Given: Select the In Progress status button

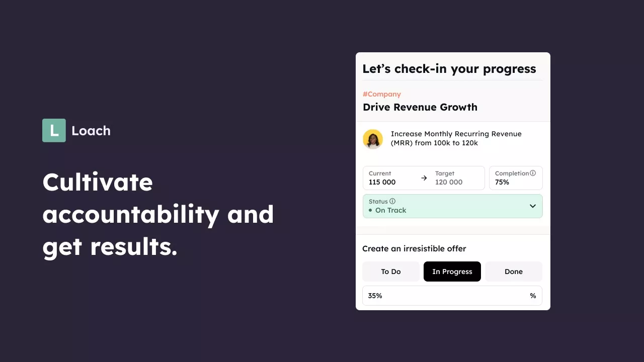Looking at the screenshot, I should point(452,271).
